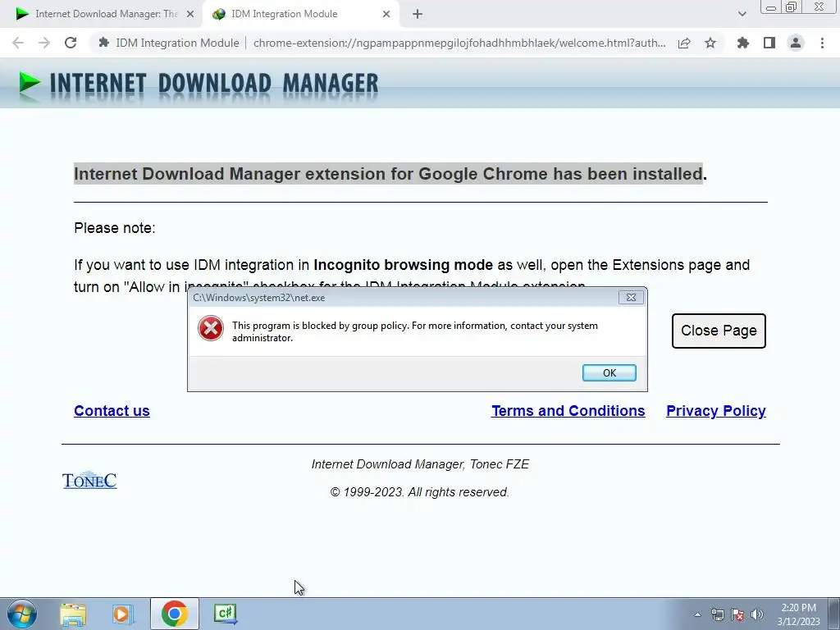The height and width of the screenshot is (630, 840).
Task: Toggle the Chrome side panel
Action: tap(769, 43)
